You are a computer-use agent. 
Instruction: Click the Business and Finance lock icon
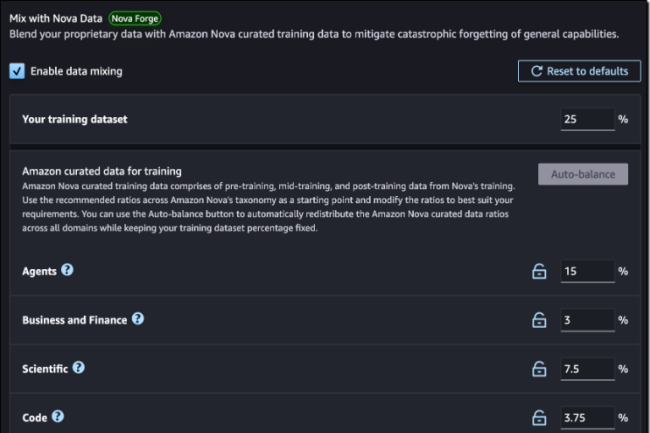(x=539, y=321)
